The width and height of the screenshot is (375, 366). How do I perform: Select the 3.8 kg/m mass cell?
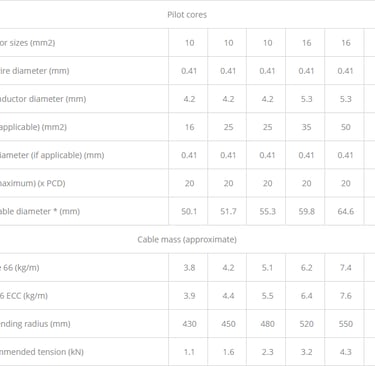coord(189,268)
